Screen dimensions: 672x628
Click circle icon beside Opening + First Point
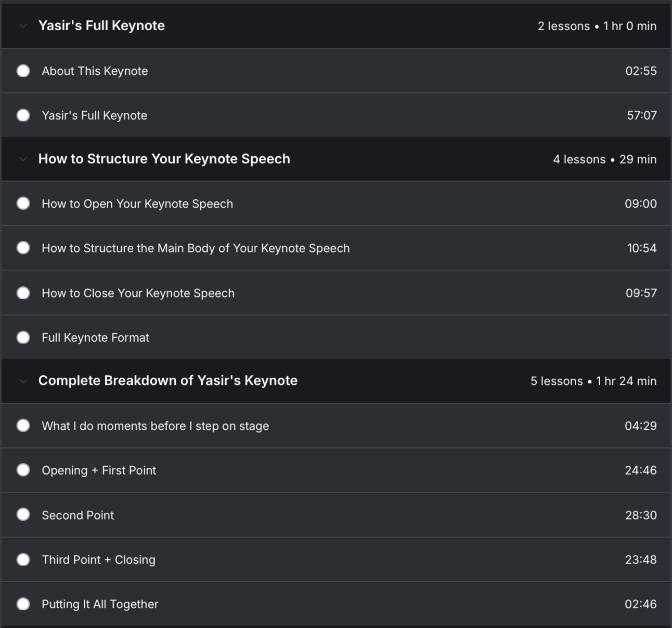click(23, 470)
